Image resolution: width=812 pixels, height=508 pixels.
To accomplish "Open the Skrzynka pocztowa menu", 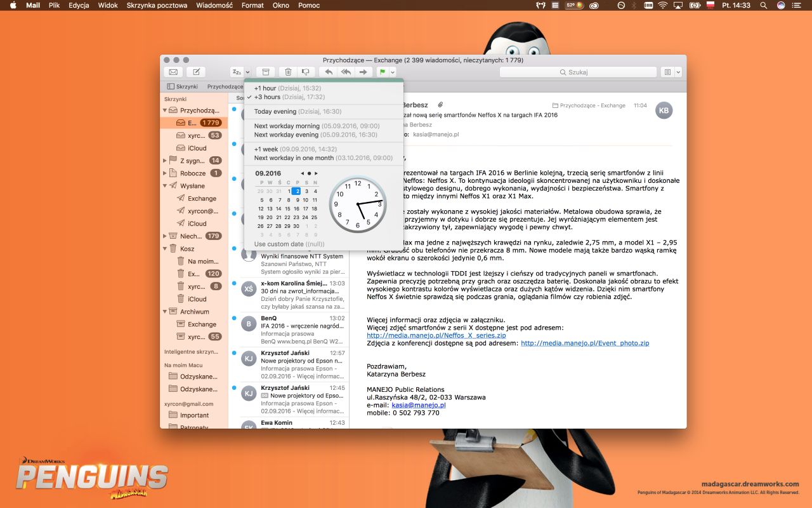I will coord(157,5).
